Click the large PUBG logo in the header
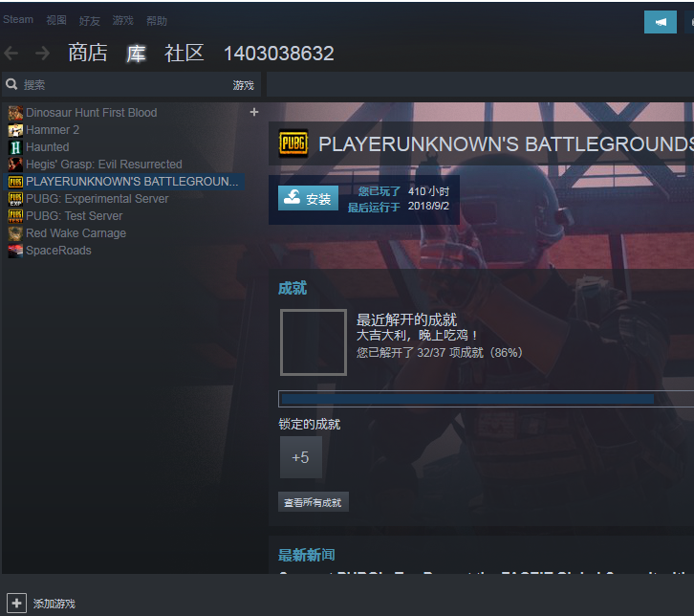The height and width of the screenshot is (616, 694). (293, 143)
